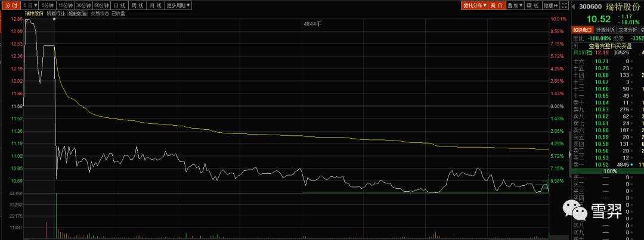644x240 pixels.
Task: Click the 卖八 10.62 price row
Action: (608, 116)
